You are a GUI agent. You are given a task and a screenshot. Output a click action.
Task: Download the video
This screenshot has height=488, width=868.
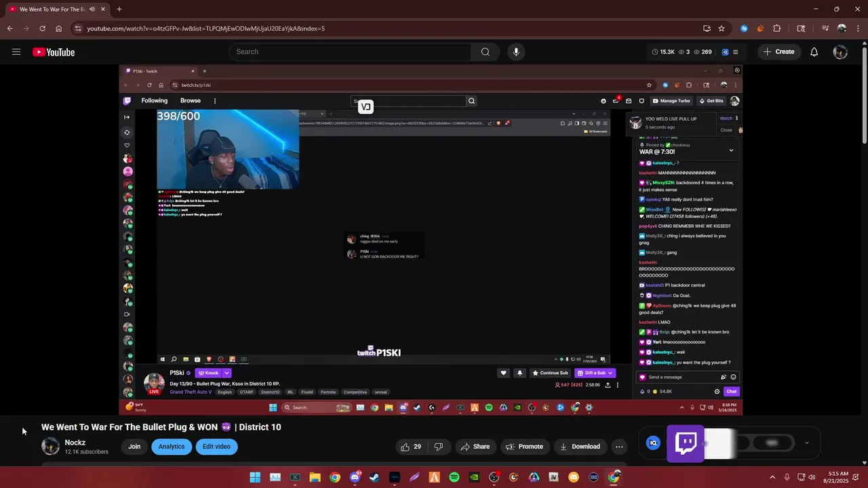[x=580, y=447]
